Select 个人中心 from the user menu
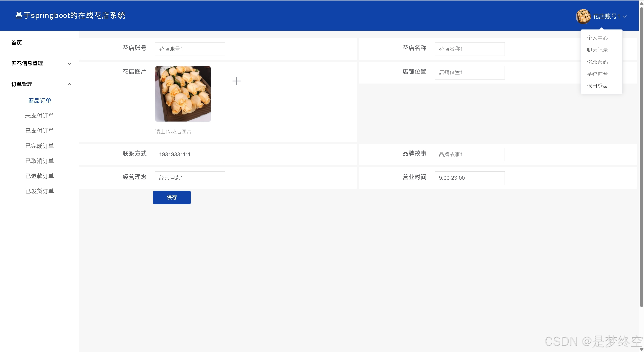The width and height of the screenshot is (644, 352). pyautogui.click(x=598, y=37)
